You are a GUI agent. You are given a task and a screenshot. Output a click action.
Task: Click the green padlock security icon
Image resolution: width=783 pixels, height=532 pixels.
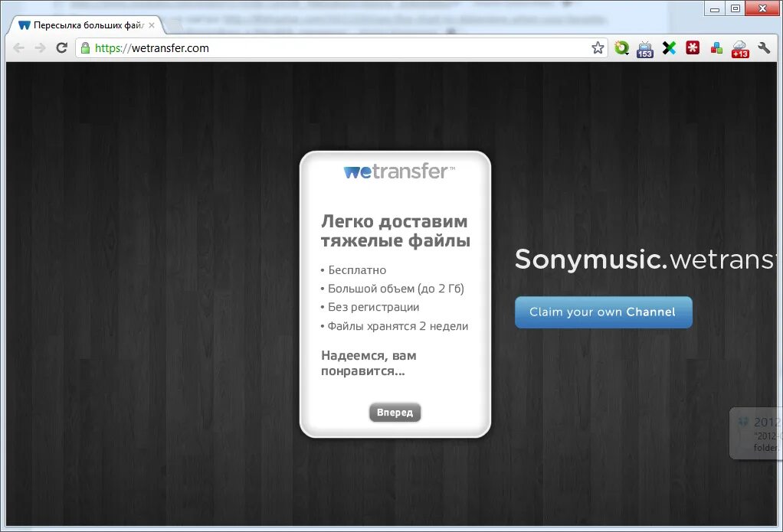pyautogui.click(x=85, y=48)
